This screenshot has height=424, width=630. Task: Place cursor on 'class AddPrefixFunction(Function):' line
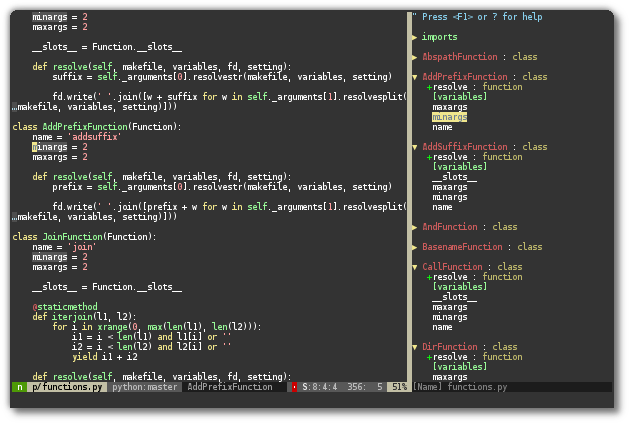pos(97,127)
